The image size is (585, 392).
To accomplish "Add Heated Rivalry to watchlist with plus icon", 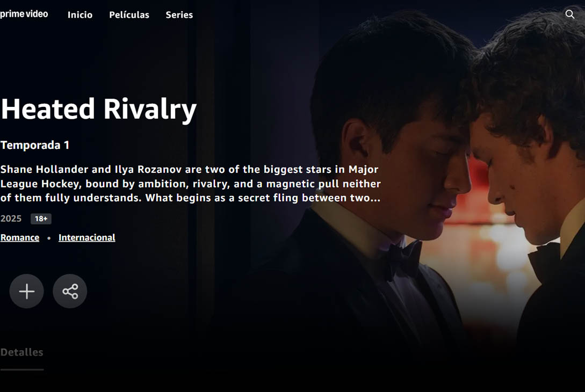I will pyautogui.click(x=26, y=291).
